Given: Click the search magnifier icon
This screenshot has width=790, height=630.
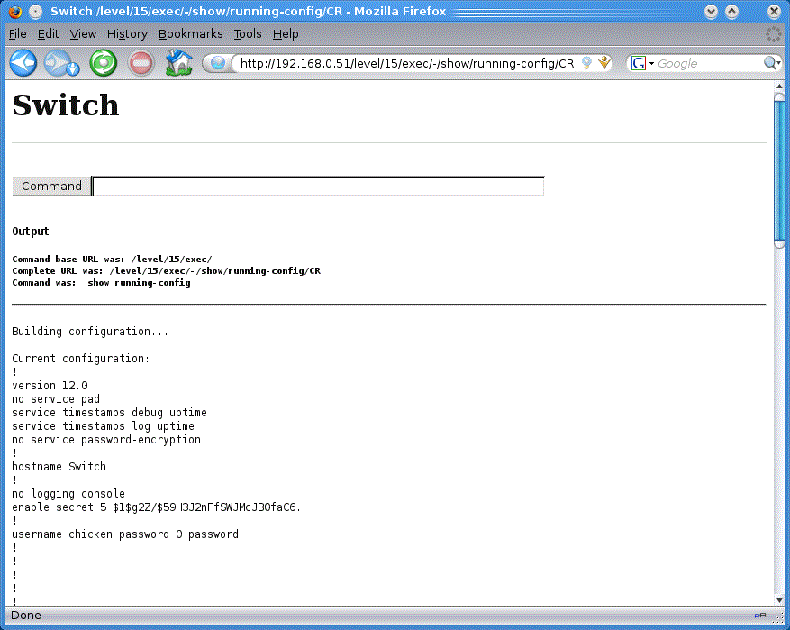Looking at the screenshot, I should click(x=771, y=64).
